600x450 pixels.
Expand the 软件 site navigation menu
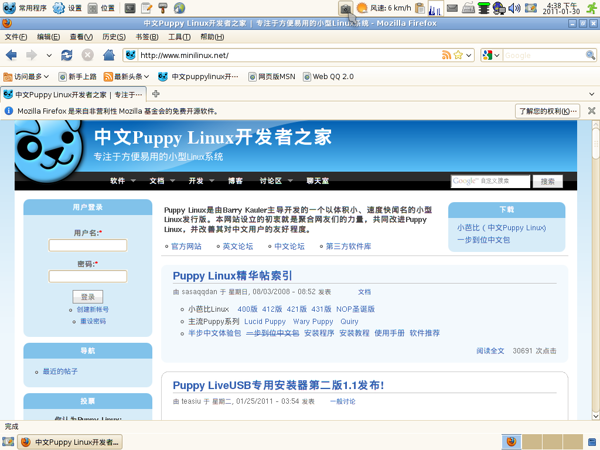[x=122, y=181]
